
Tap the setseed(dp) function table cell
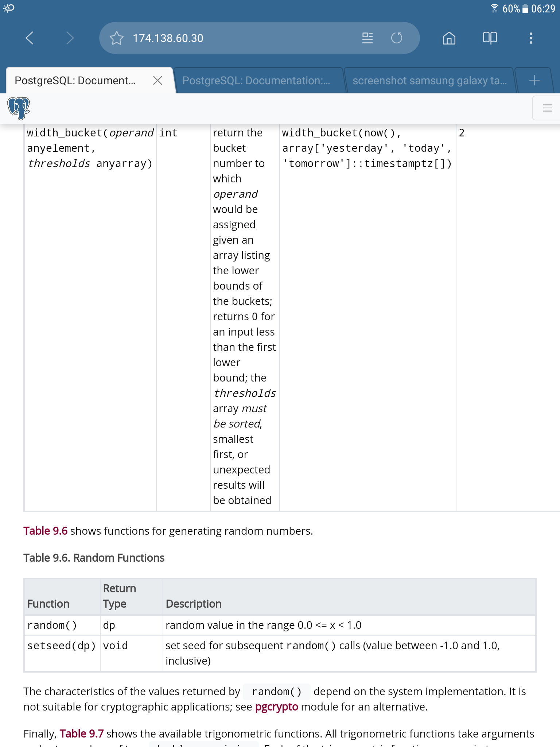(61, 646)
